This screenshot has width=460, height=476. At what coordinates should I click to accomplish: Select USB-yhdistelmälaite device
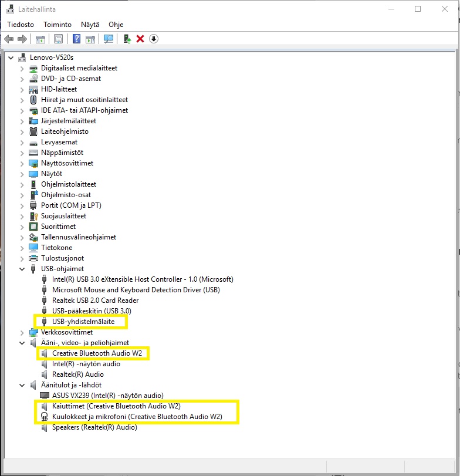(83, 322)
